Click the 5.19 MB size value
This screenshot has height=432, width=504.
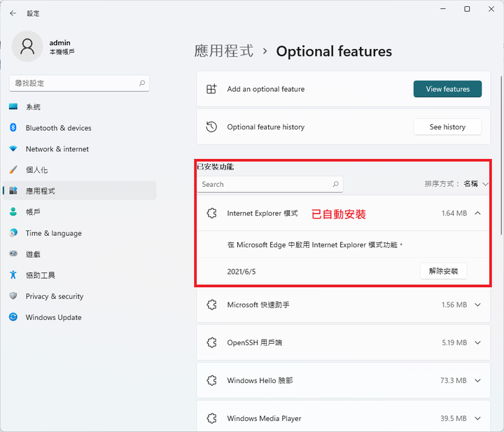[x=454, y=342]
